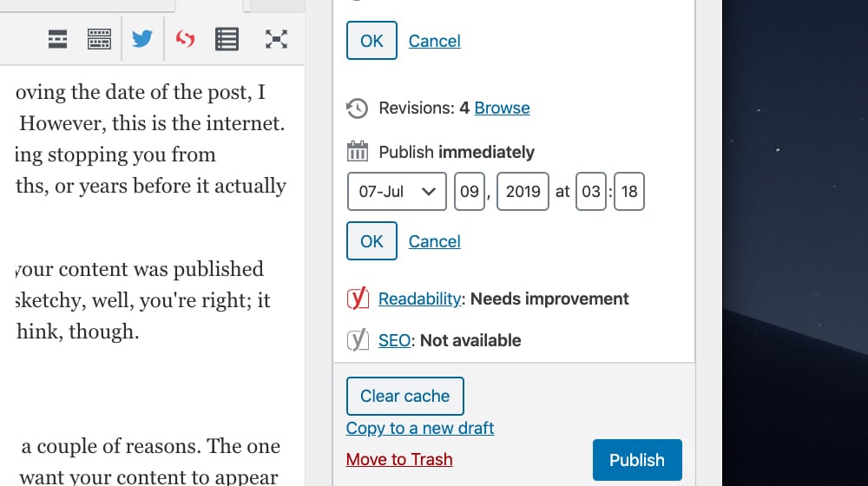Insert Read More tag icon
The image size is (868, 486).
point(57,39)
